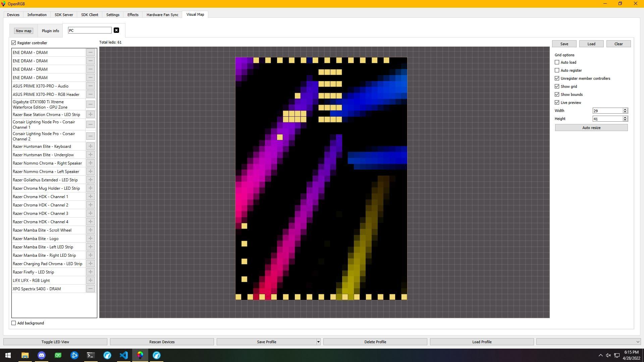The height and width of the screenshot is (362, 644).
Task: Toggle the Show grid checkbox
Action: 557,86
